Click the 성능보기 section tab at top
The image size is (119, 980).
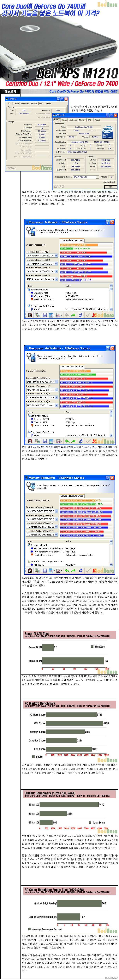click(10, 91)
